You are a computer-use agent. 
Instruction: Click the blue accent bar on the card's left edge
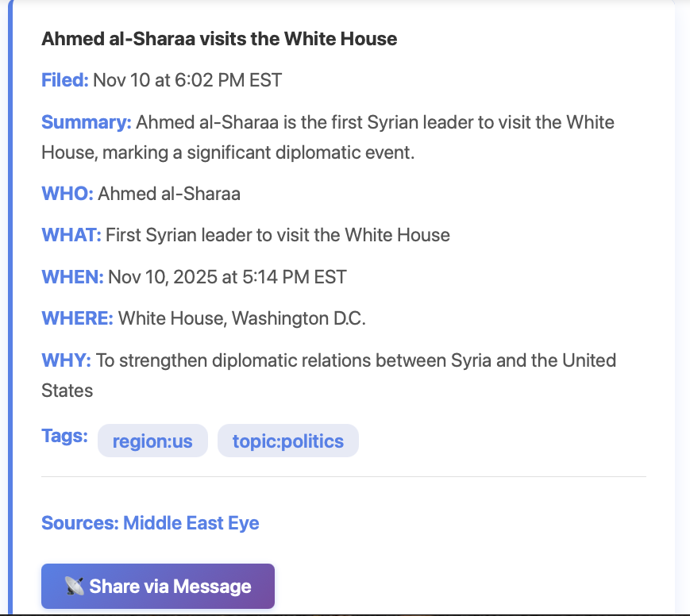coord(10,308)
